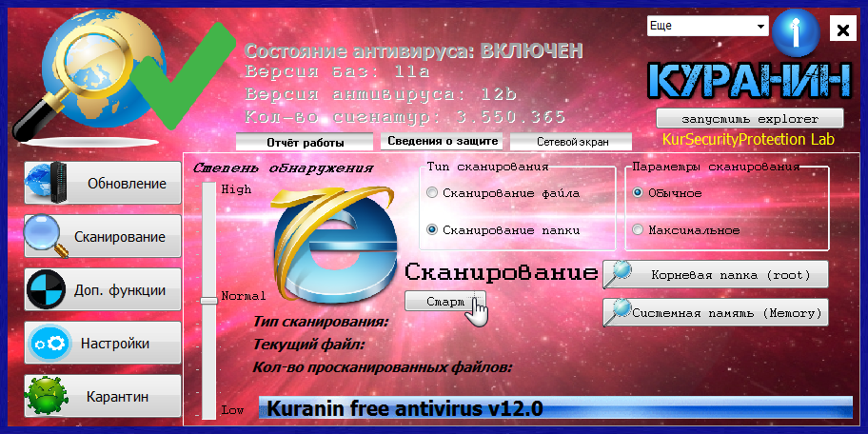Click Тип сканирования: label in status area
Screen dimensions: 868x434
tap(321, 322)
